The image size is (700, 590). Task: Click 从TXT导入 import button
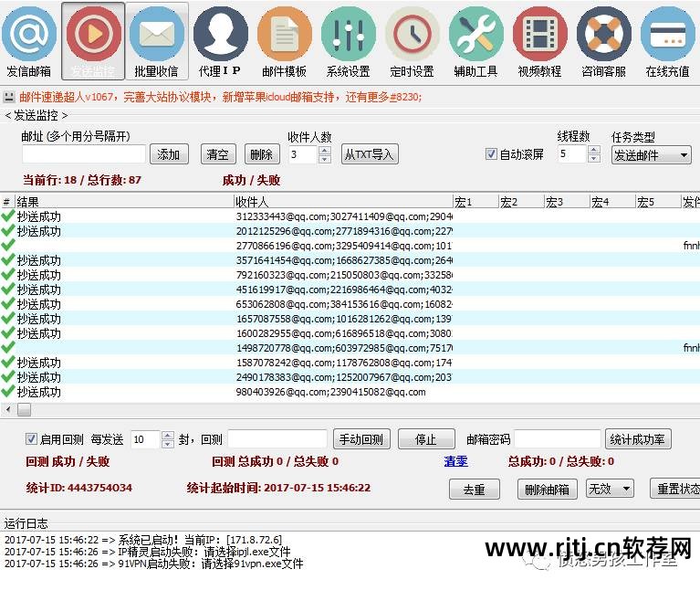point(370,154)
